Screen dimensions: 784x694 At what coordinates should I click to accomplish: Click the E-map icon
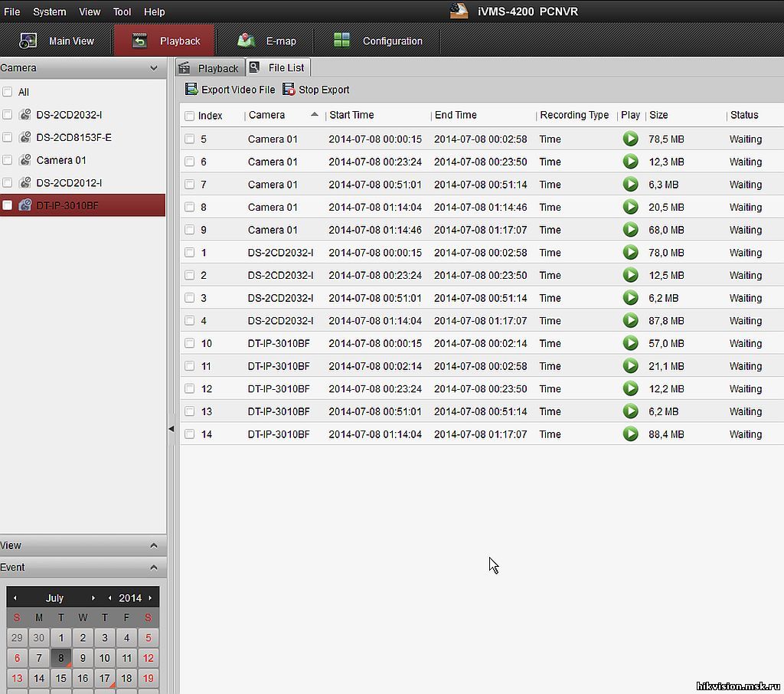[x=246, y=41]
